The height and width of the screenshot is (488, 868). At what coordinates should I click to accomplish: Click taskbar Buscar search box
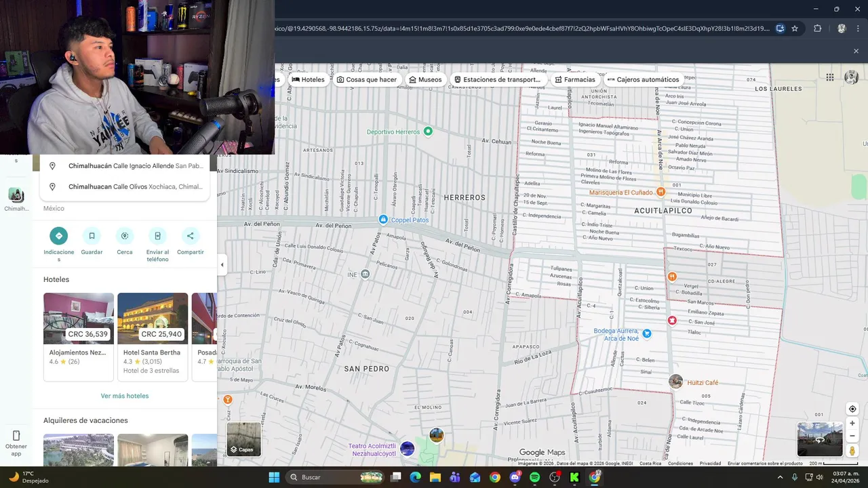(336, 477)
